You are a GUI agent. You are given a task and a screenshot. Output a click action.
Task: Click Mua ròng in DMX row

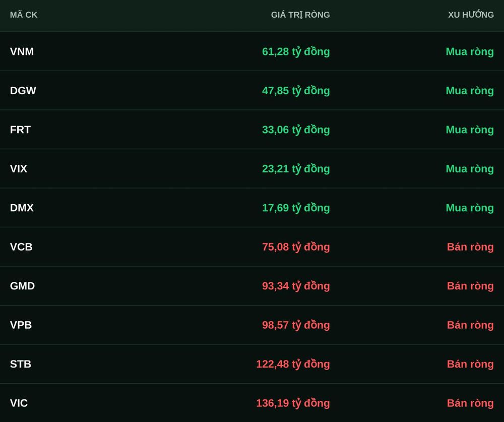(470, 208)
